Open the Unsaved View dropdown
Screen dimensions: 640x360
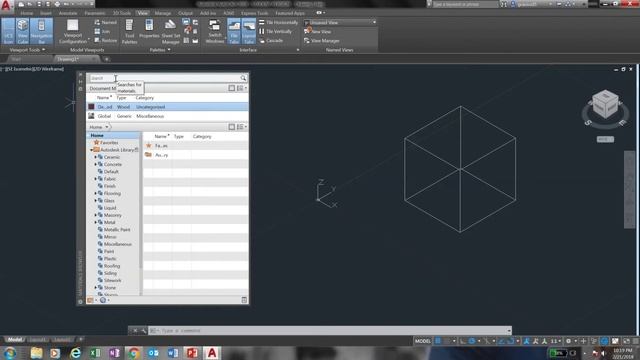tap(340, 22)
